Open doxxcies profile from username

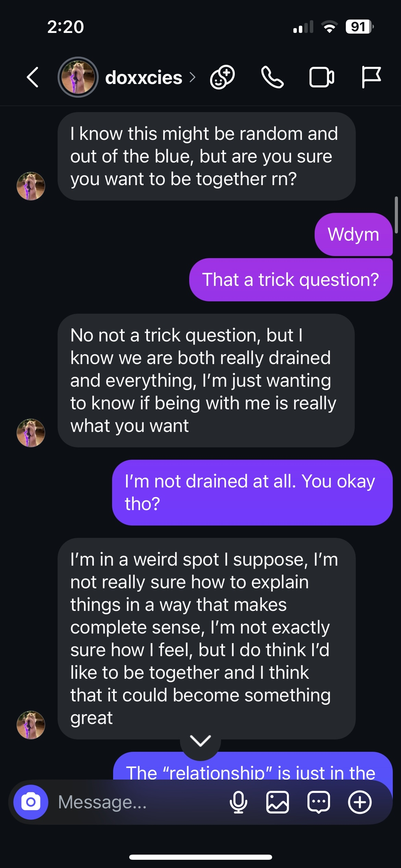144,77
